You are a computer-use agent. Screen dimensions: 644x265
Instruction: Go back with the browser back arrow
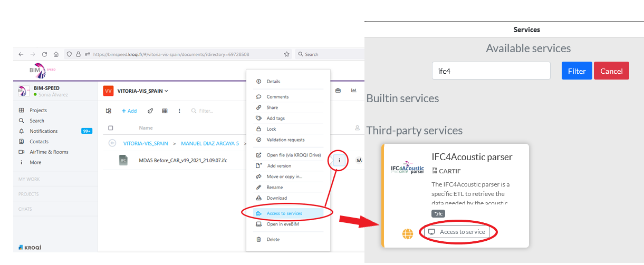[x=21, y=54]
